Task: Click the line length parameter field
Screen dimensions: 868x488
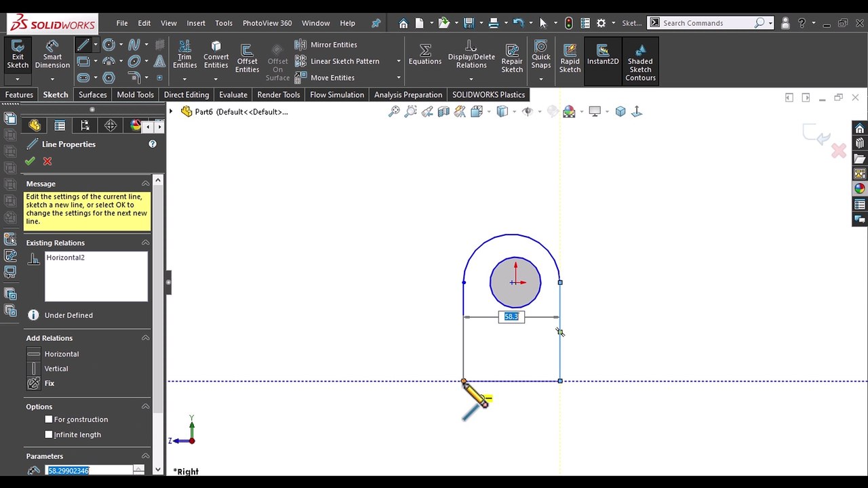Action: coord(90,470)
